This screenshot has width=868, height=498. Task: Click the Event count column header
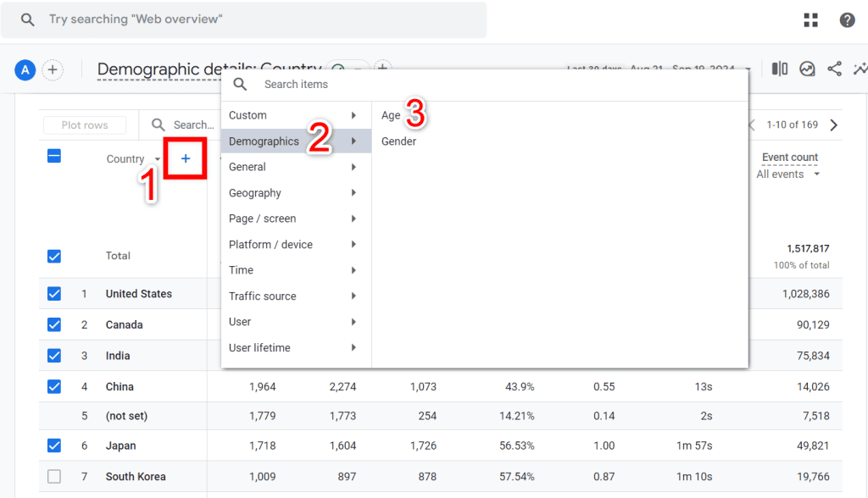[x=789, y=158]
